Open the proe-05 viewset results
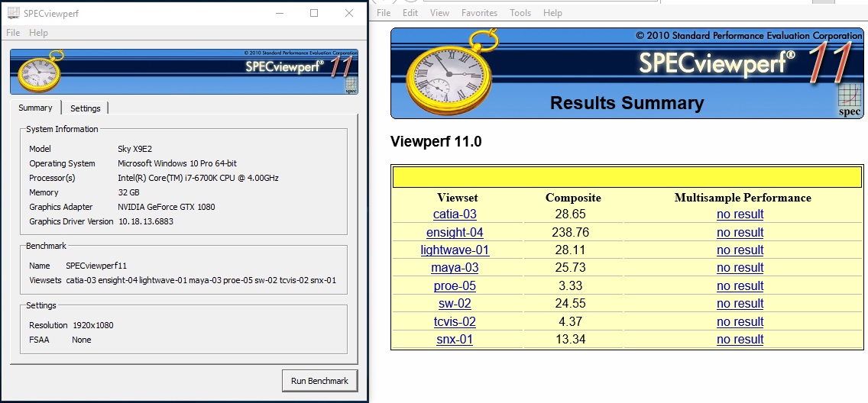Screen dimensions: 868x403 455,286
